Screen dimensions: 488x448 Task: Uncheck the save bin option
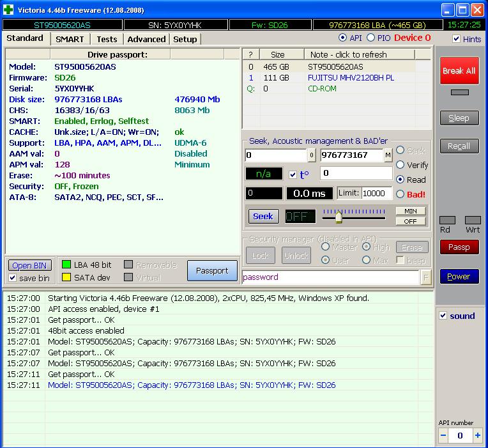13,278
